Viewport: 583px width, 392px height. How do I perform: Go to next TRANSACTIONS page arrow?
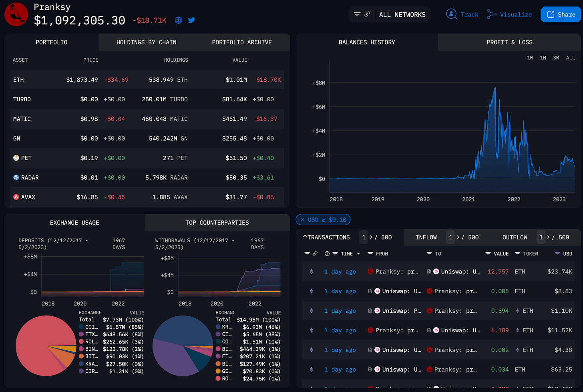point(371,237)
